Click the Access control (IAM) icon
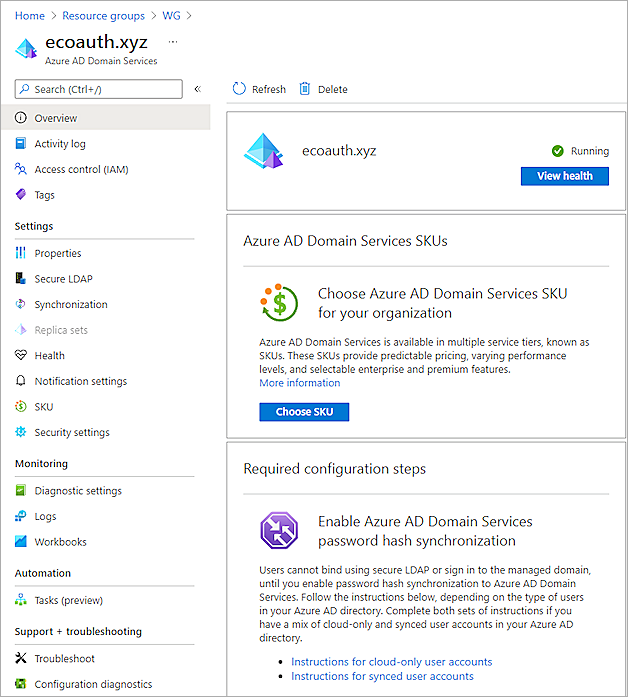Image resolution: width=628 pixels, height=697 pixels. (x=22, y=169)
